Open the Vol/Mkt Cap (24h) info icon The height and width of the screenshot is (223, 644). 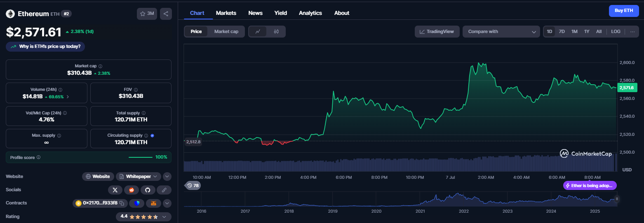tap(65, 113)
